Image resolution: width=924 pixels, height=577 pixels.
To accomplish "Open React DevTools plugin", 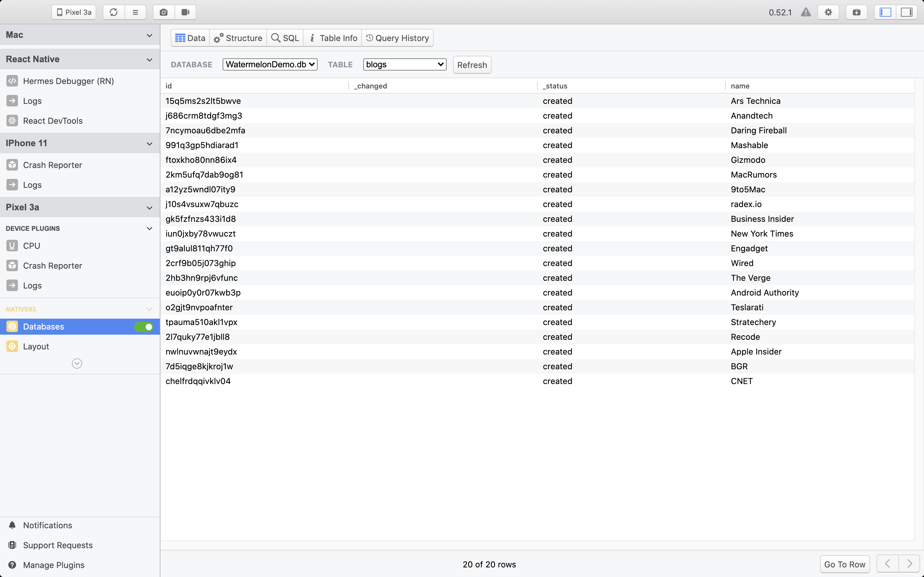I will tap(53, 121).
